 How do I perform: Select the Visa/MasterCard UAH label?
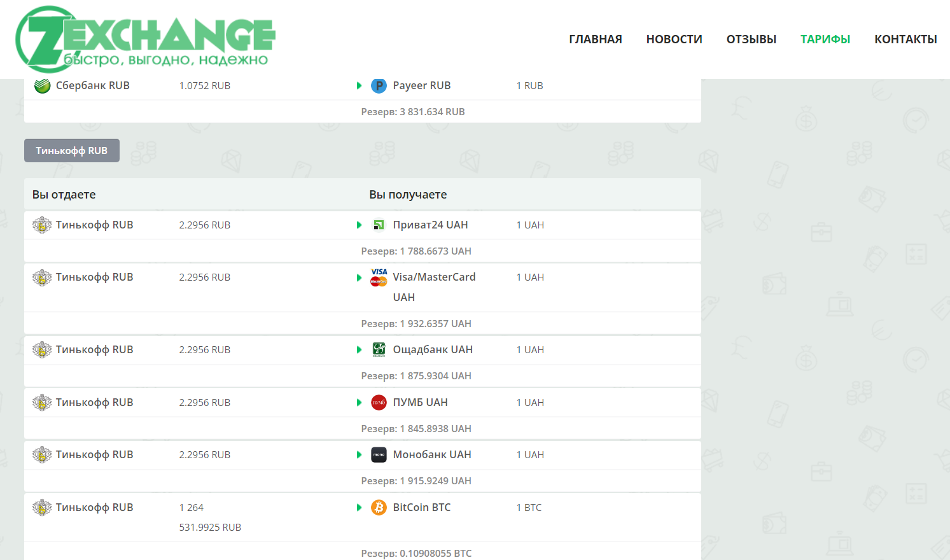[x=434, y=287]
